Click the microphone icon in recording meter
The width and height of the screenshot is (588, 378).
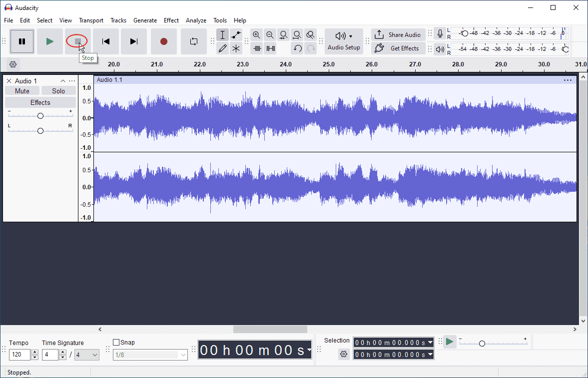pos(440,34)
